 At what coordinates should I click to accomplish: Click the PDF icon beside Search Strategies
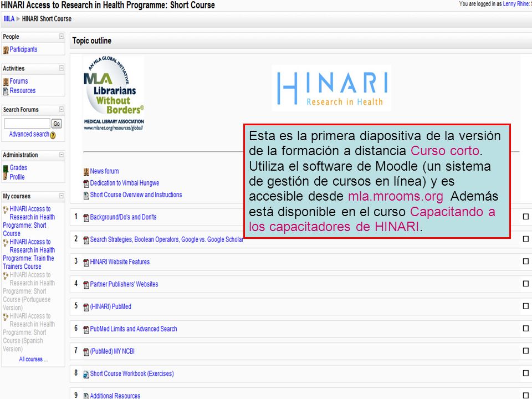click(86, 240)
